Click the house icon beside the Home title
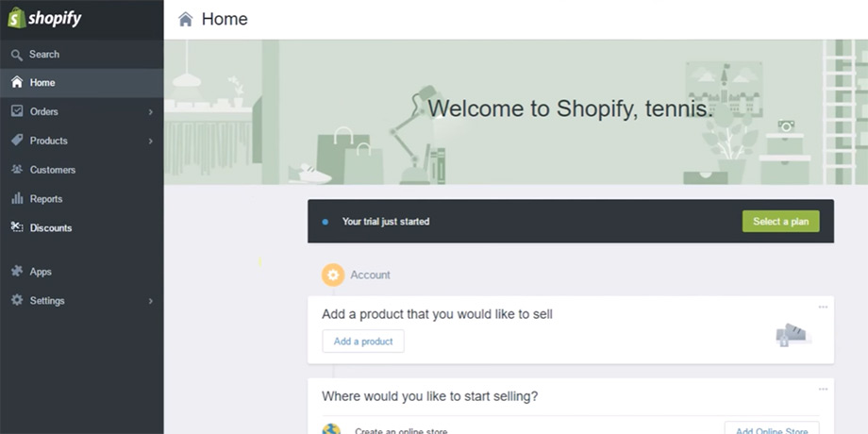The width and height of the screenshot is (868, 434). coord(186,20)
